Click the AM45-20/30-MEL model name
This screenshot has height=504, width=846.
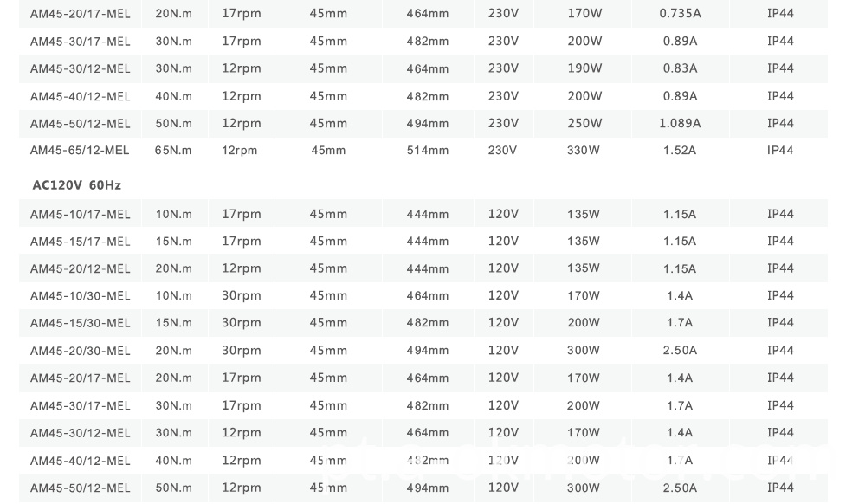[x=80, y=351]
